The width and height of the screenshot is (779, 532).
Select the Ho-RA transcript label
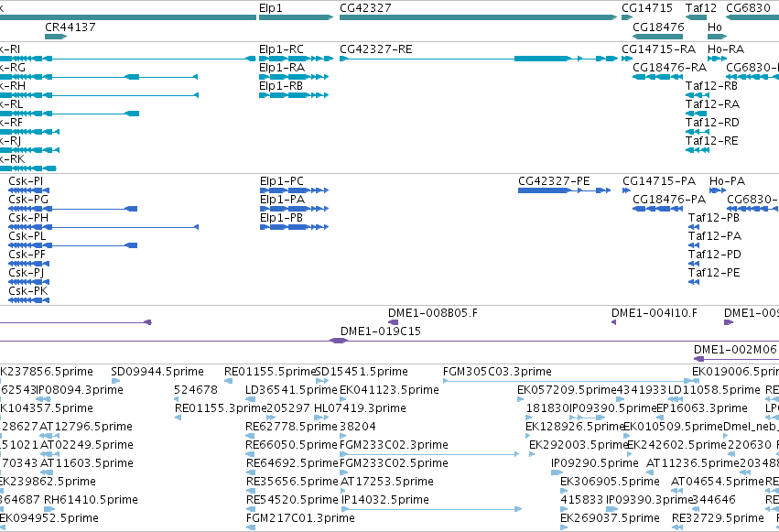click(726, 49)
